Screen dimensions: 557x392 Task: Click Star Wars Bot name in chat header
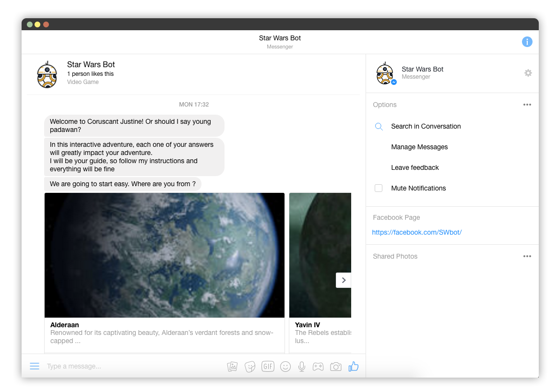pyautogui.click(x=91, y=64)
